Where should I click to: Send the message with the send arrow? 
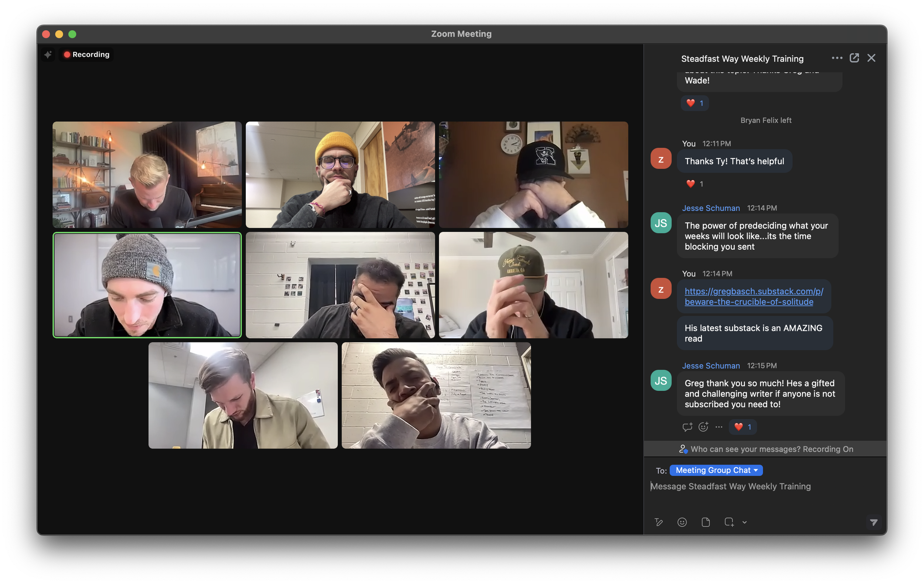(874, 522)
